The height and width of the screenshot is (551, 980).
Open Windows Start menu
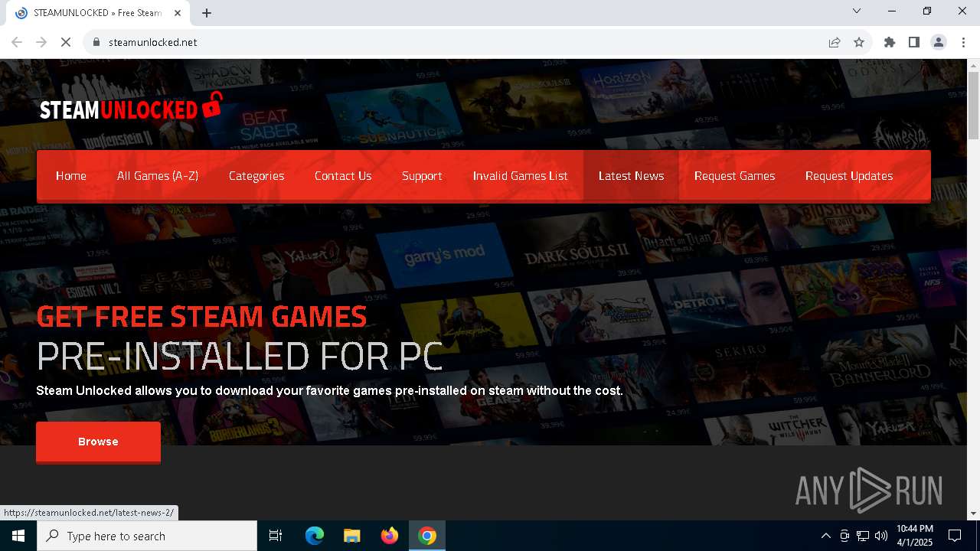point(18,536)
